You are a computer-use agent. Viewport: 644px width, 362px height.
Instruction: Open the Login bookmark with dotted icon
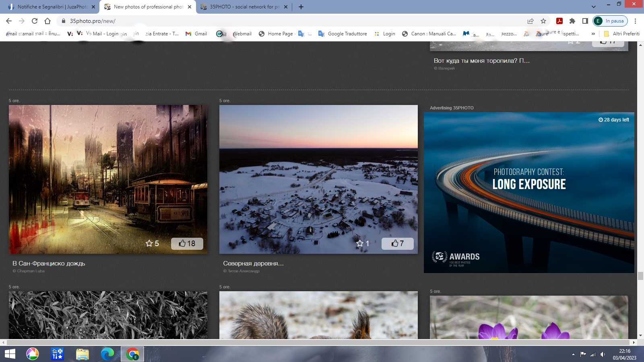(385, 34)
